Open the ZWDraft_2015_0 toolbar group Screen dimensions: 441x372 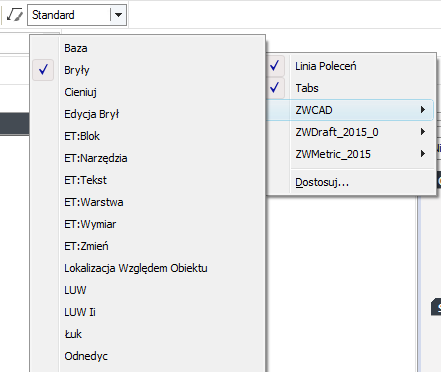pyautogui.click(x=351, y=132)
